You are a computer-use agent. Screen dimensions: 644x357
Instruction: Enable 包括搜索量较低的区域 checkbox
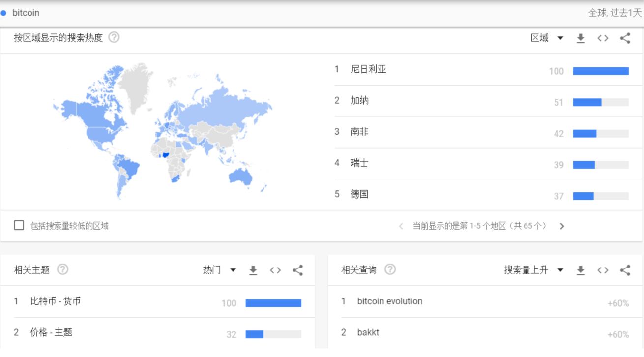point(19,225)
